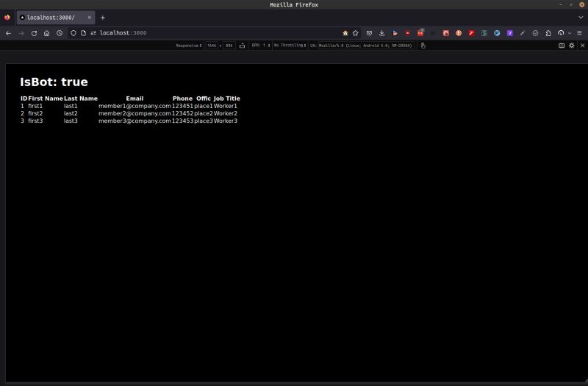Take a screenshot of the viewport
Viewport: 588px width, 386px height.
click(x=562, y=46)
